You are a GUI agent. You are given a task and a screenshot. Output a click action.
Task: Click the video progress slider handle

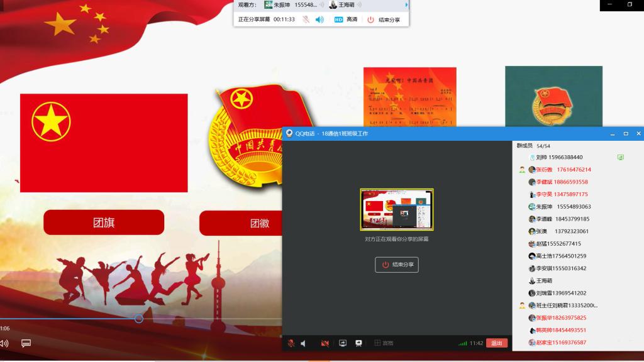[x=139, y=319]
